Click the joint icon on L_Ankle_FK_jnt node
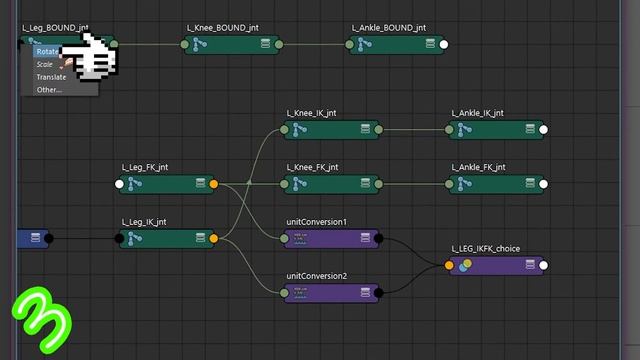 point(464,184)
